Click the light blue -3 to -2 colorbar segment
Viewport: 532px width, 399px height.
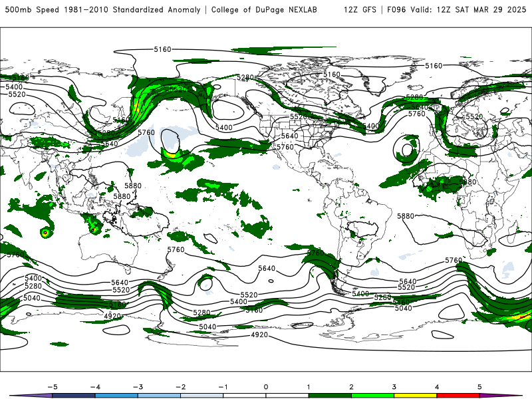pos(159,396)
